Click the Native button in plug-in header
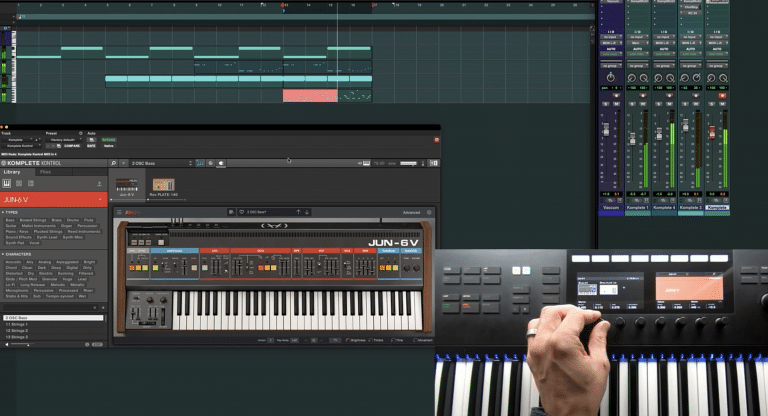768x416 pixels. (109, 146)
